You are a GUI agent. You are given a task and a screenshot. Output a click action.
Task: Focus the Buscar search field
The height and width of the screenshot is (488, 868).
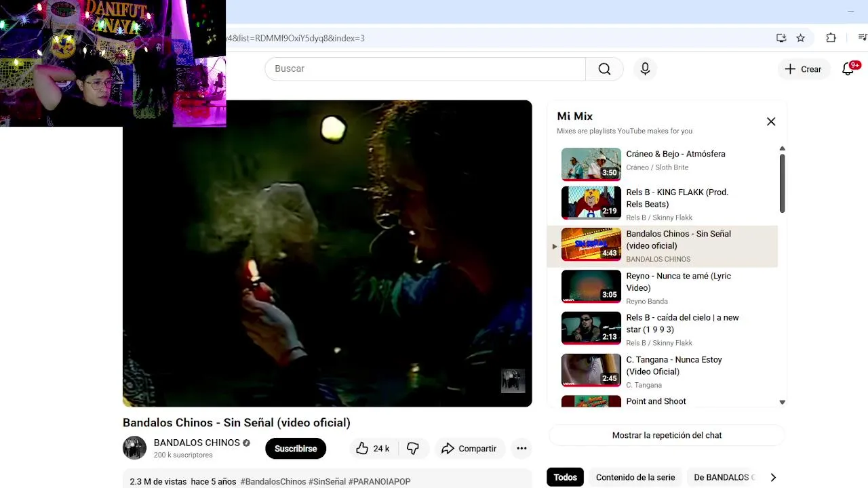tap(425, 68)
